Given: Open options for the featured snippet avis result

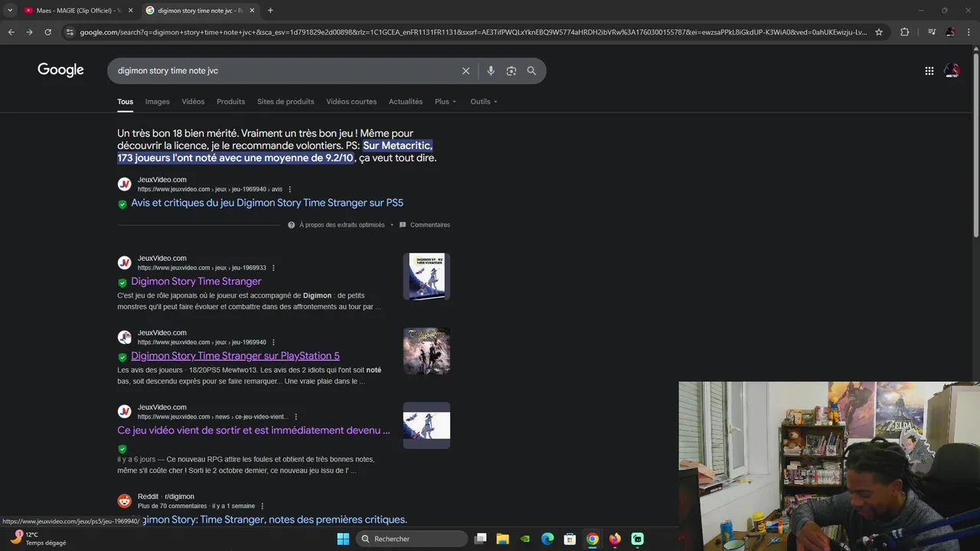Looking at the screenshot, I should [289, 189].
